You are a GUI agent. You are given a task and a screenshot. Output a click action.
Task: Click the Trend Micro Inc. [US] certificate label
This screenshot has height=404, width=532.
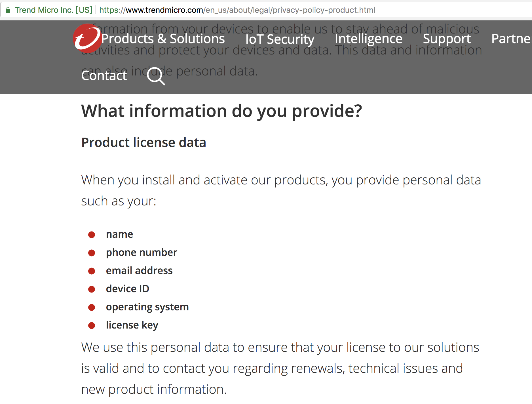click(53, 10)
